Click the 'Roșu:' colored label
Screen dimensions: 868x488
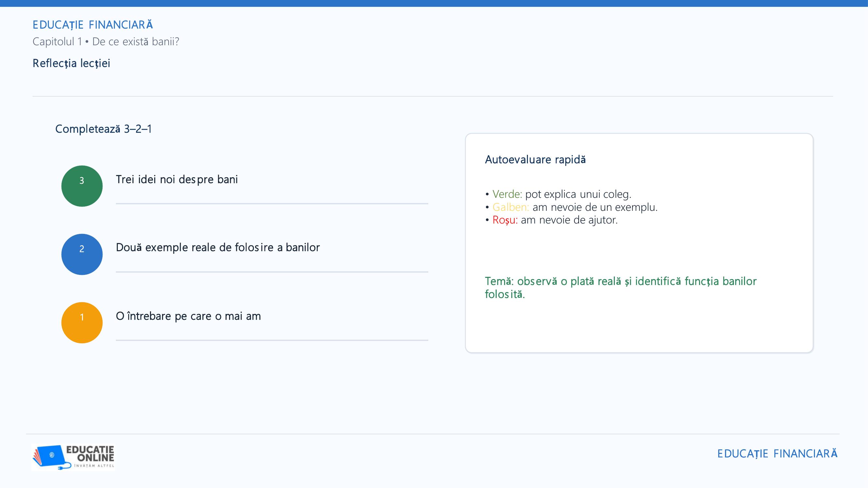click(x=505, y=220)
